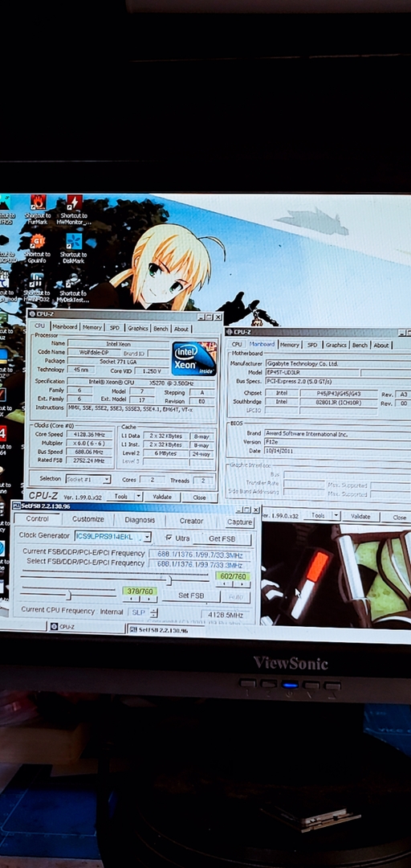Switch to Mainboard tab in left CPU-Z window
The image size is (411, 868).
[x=65, y=327]
